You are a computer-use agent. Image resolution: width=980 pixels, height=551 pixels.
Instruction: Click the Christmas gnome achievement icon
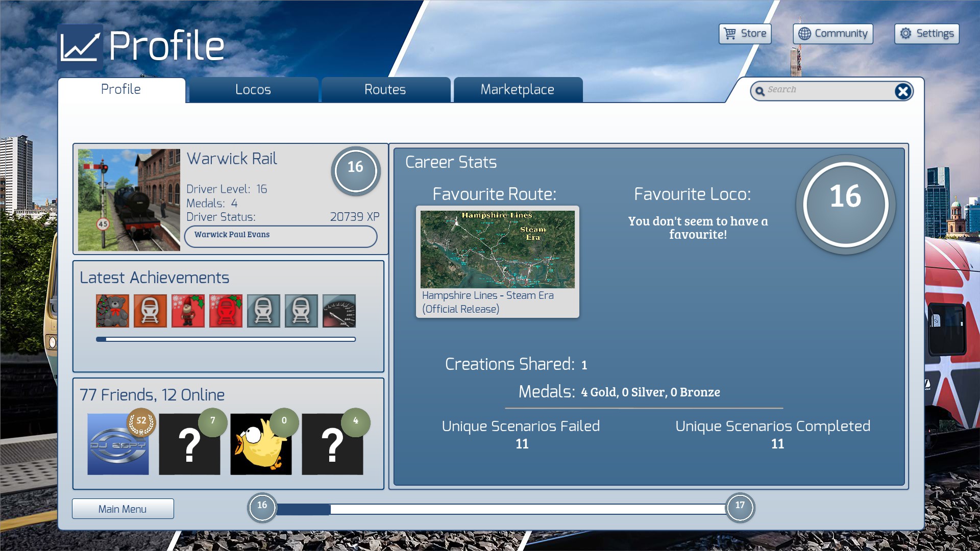click(188, 311)
